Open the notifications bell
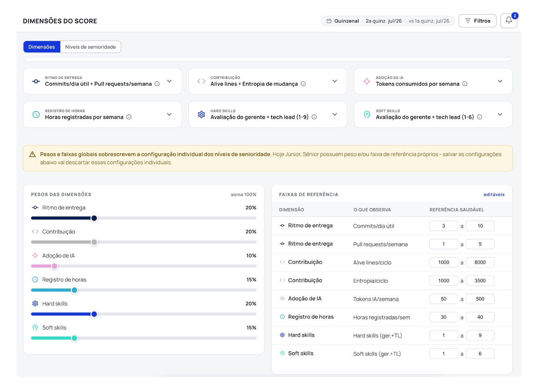The image size is (537, 392). click(509, 21)
